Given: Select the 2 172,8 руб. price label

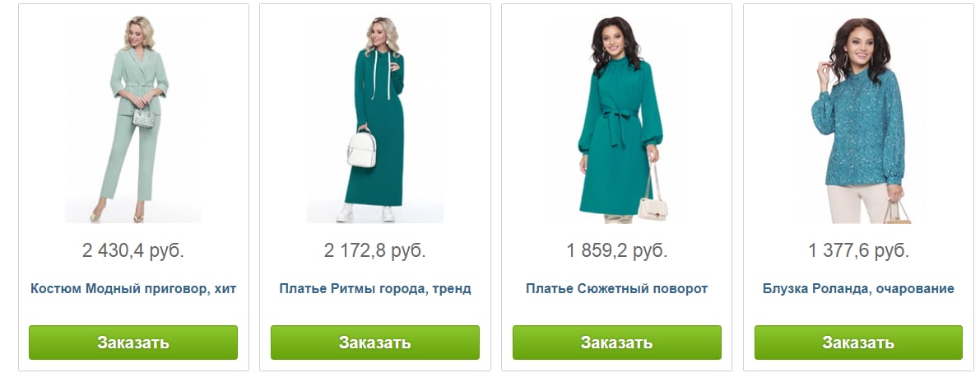Looking at the screenshot, I should [375, 251].
